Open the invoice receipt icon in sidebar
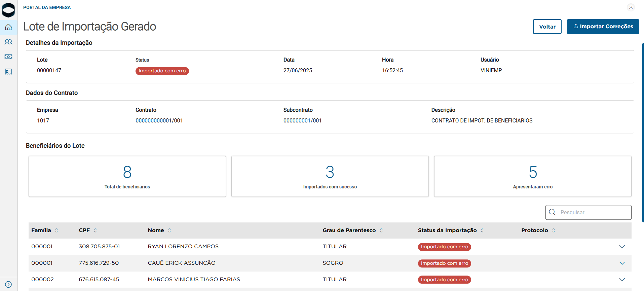Viewport: 644px width, 291px height. point(8,72)
